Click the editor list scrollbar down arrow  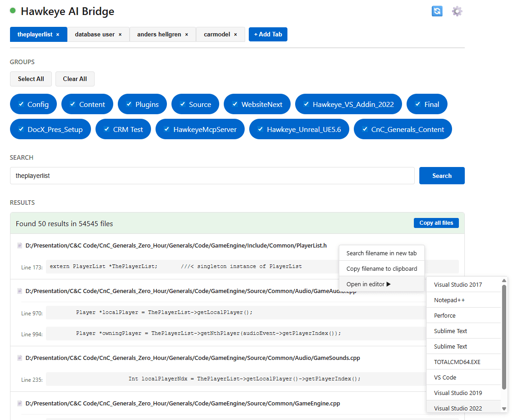pos(504,409)
